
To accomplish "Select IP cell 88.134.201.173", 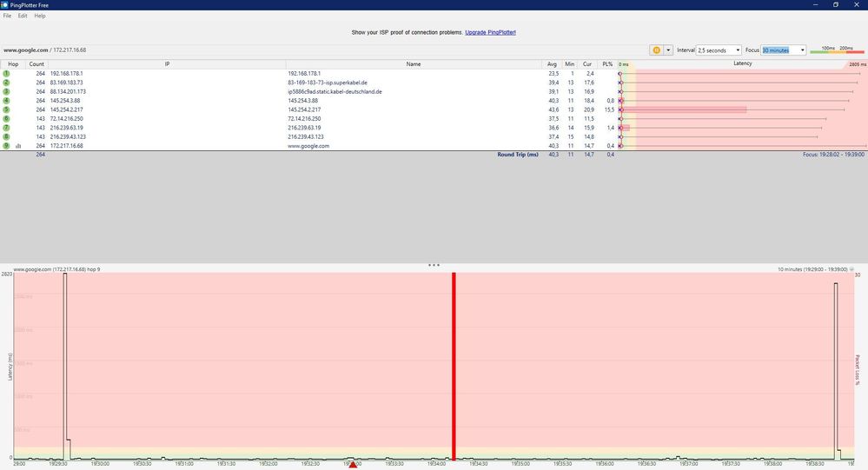I will click(x=68, y=91).
